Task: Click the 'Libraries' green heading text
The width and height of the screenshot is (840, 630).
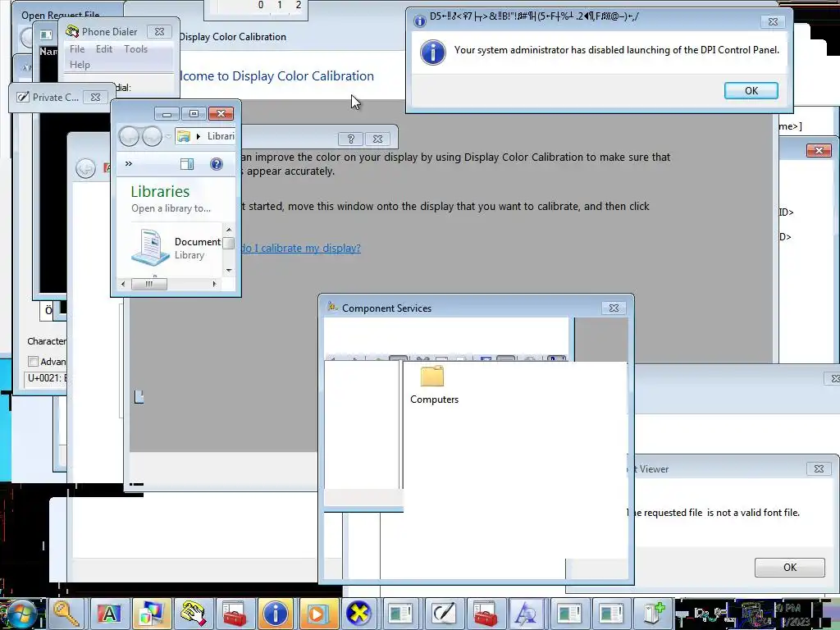Action: point(160,191)
